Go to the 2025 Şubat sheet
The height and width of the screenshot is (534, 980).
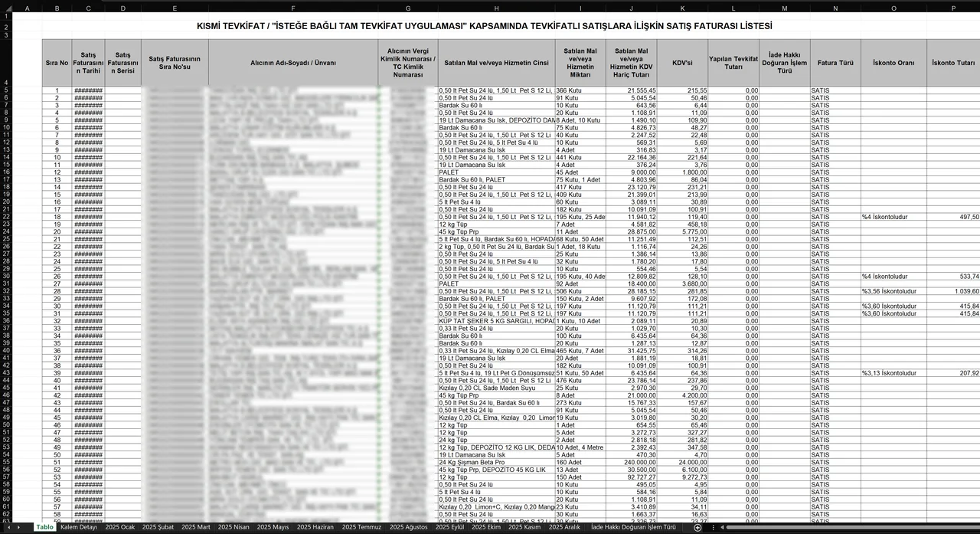[158, 528]
